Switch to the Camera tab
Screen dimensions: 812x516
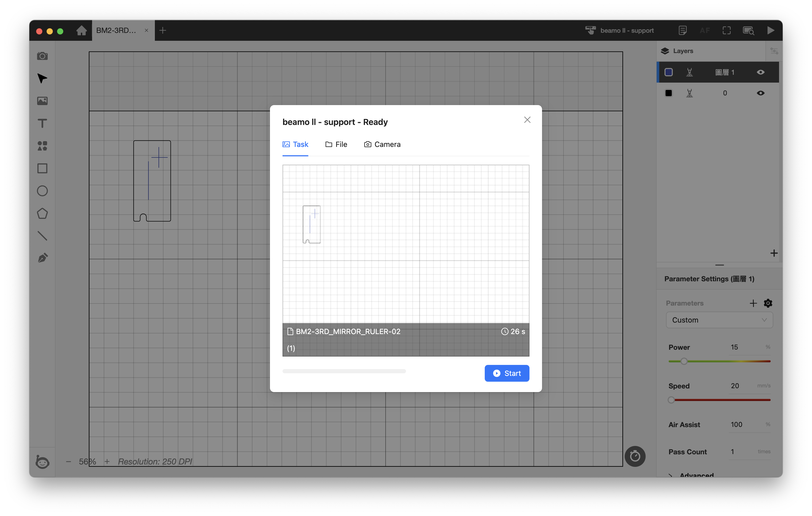[382, 144]
